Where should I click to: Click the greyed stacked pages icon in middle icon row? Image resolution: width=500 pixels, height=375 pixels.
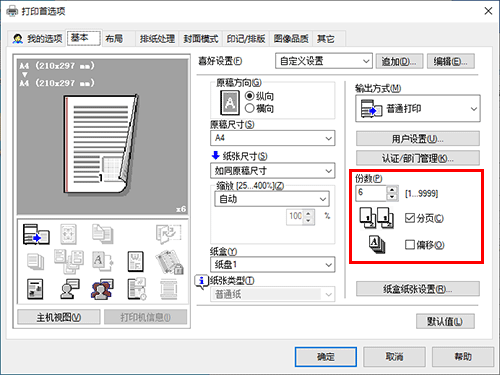[x=35, y=261]
